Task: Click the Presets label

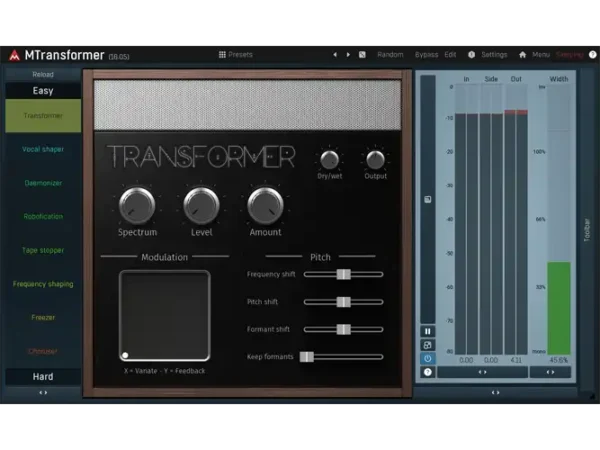Action: (240, 55)
